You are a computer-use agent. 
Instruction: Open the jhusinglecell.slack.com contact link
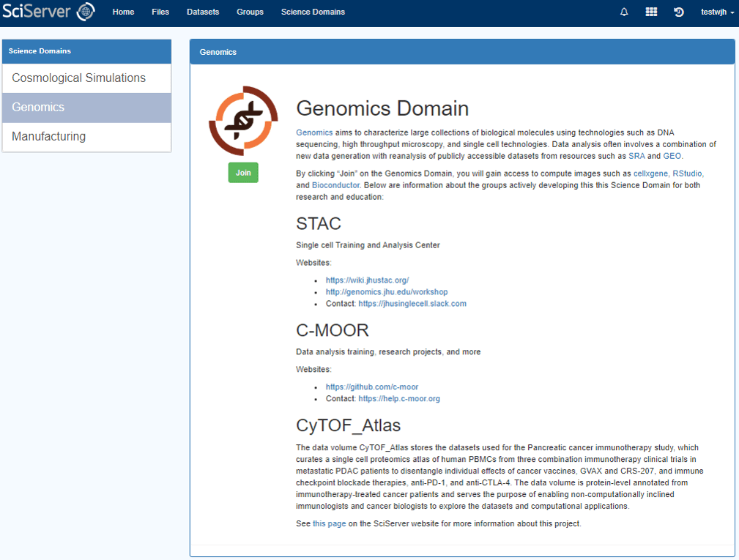click(412, 304)
